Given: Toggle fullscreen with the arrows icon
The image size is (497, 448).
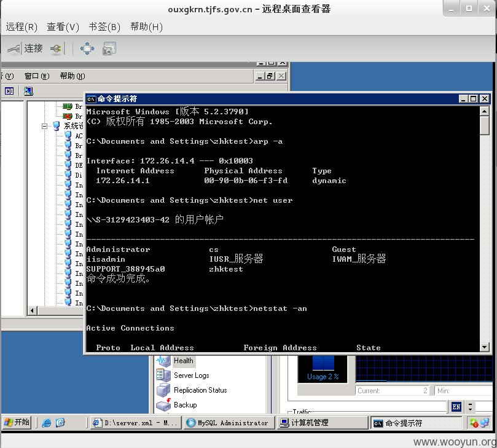Looking at the screenshot, I should [x=87, y=49].
